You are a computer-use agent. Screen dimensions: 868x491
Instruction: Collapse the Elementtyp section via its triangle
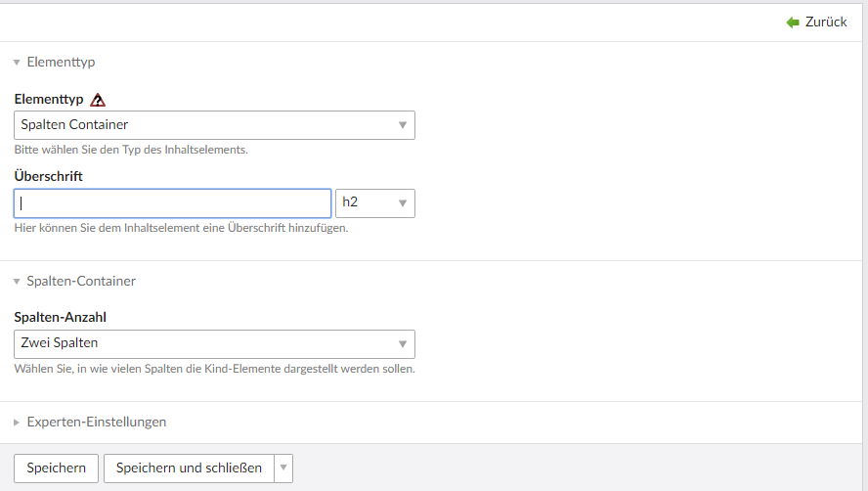click(x=17, y=63)
